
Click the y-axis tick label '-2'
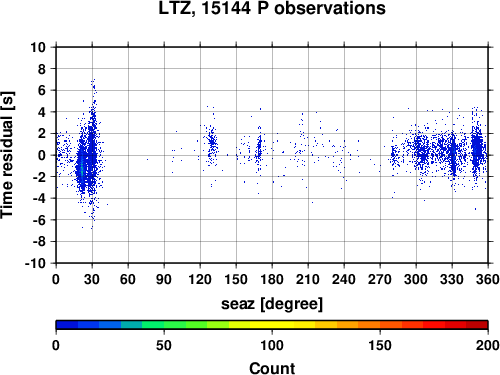(39, 177)
